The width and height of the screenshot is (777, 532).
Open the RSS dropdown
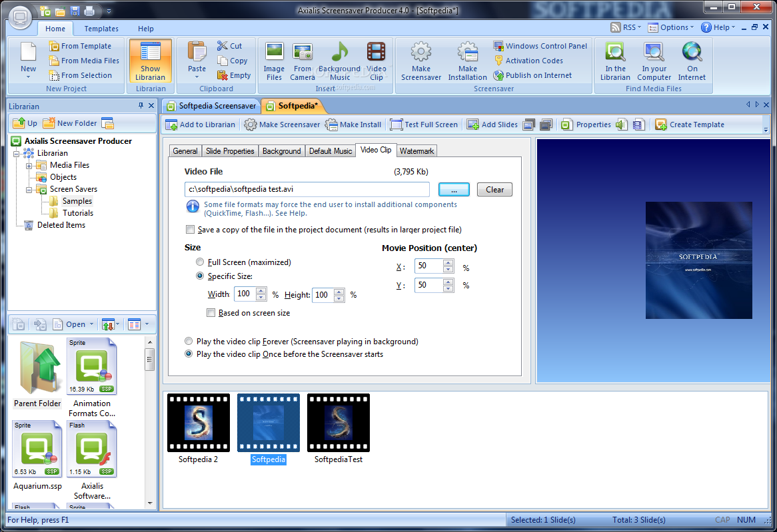point(626,27)
